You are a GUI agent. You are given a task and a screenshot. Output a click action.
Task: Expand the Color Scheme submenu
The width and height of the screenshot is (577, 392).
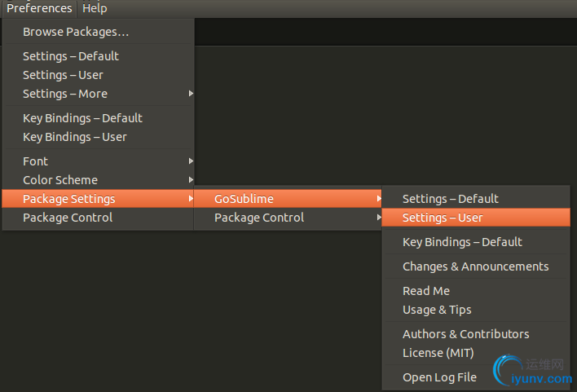click(x=99, y=180)
